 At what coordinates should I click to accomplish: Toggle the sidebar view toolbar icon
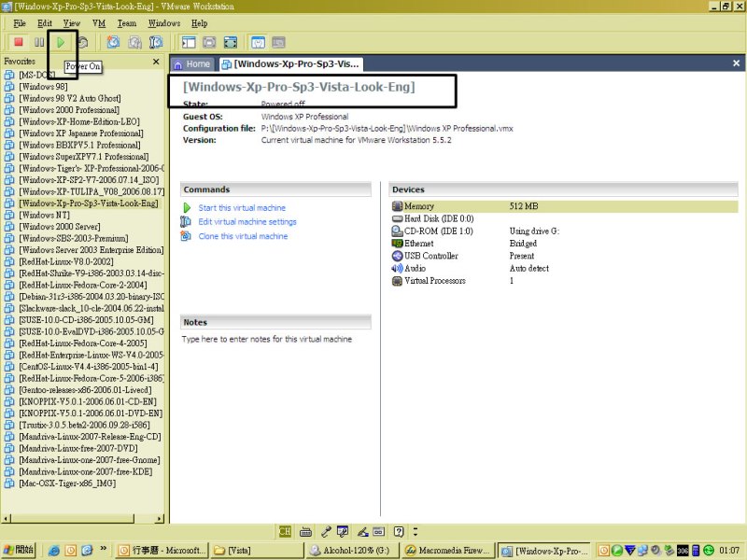(x=189, y=42)
